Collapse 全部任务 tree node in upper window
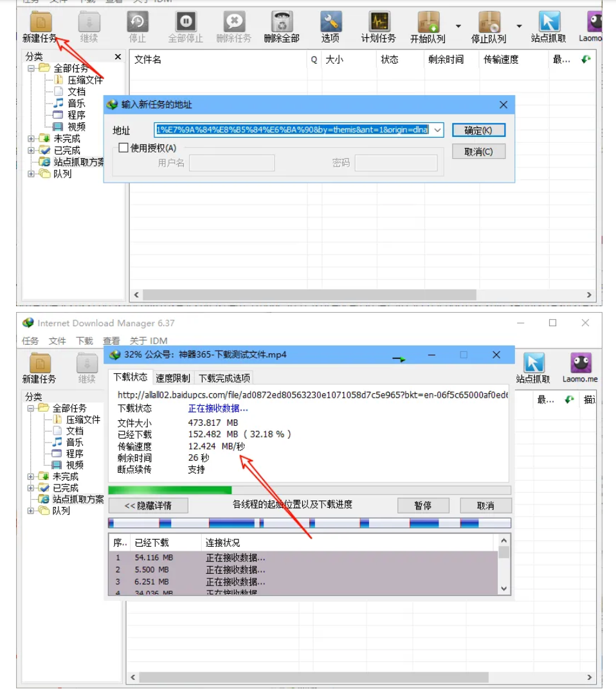The height and width of the screenshot is (689, 616). (x=31, y=69)
